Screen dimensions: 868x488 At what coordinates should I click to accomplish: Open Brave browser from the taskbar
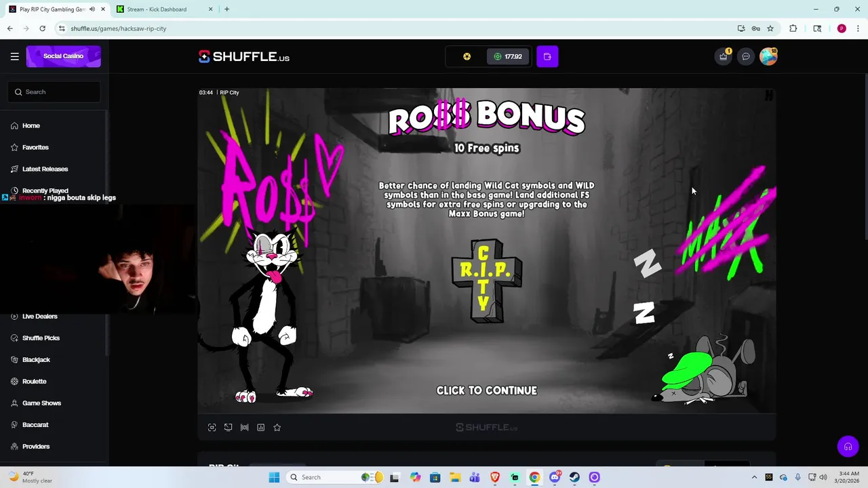point(495,477)
